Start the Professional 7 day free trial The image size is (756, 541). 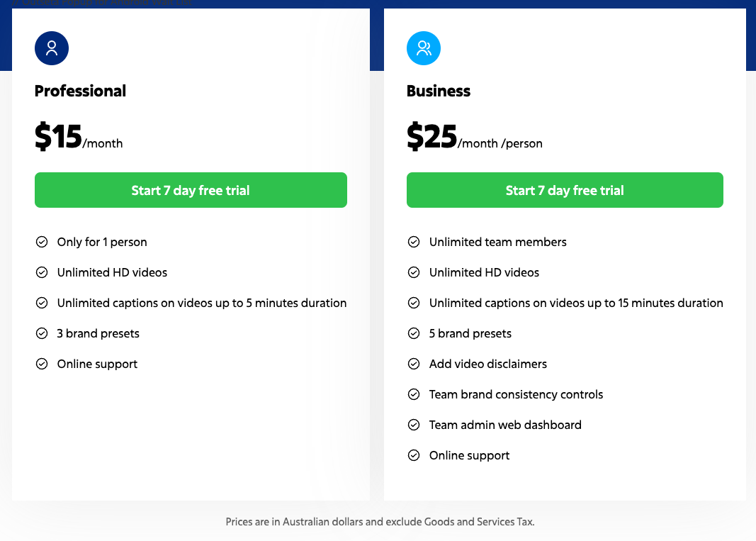[191, 190]
